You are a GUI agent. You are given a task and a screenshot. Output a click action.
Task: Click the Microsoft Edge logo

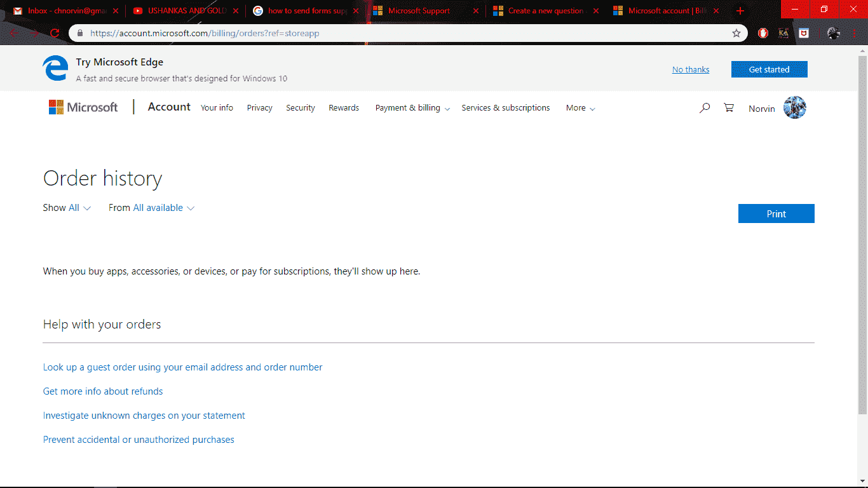55,68
